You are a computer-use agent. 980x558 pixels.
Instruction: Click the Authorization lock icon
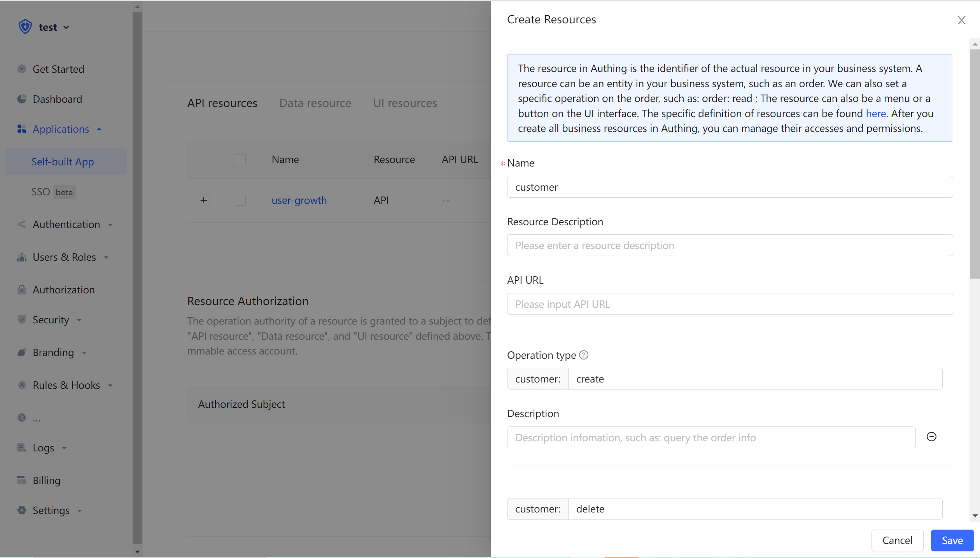(x=22, y=290)
